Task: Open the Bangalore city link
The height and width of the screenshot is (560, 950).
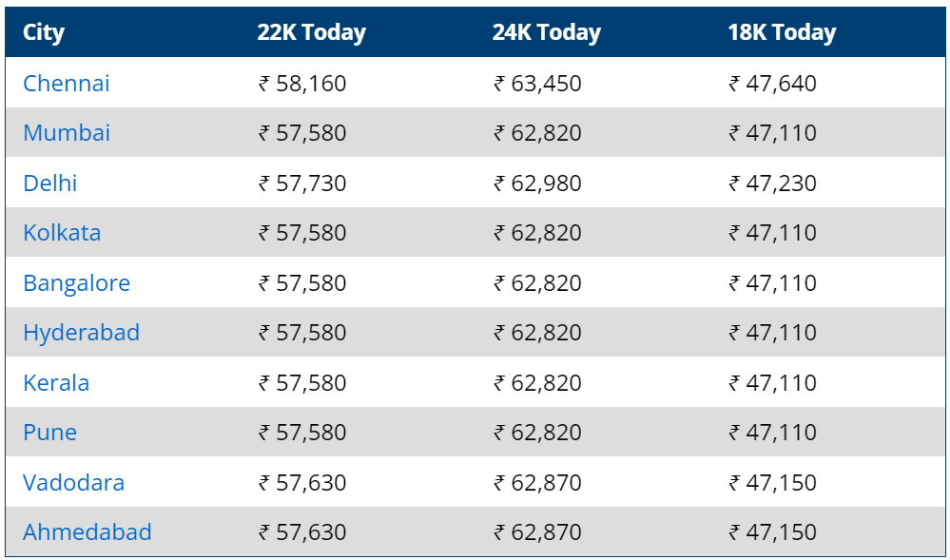Action: [x=76, y=283]
